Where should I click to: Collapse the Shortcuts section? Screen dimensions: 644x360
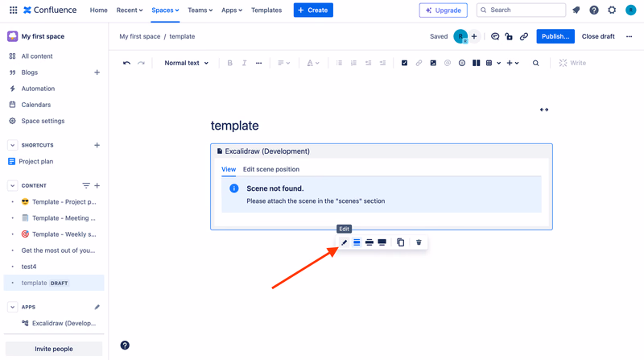pos(12,145)
